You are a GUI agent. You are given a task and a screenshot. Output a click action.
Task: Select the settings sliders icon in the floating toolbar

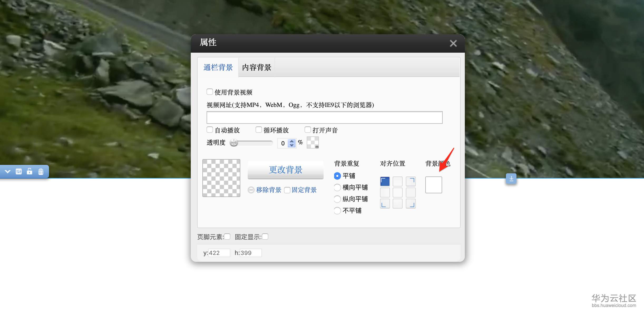pyautogui.click(x=18, y=171)
